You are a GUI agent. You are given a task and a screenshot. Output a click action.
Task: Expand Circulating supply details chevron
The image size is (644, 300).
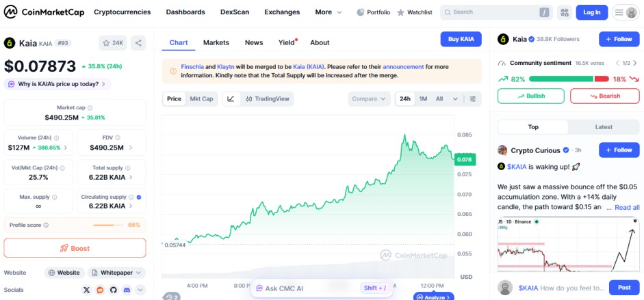131,206
